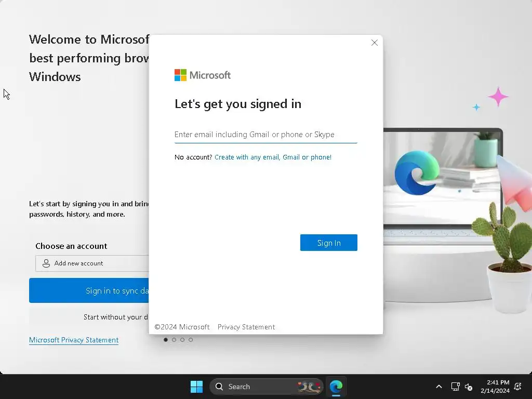
Task: Open the notifications bell icon
Action: point(518,387)
